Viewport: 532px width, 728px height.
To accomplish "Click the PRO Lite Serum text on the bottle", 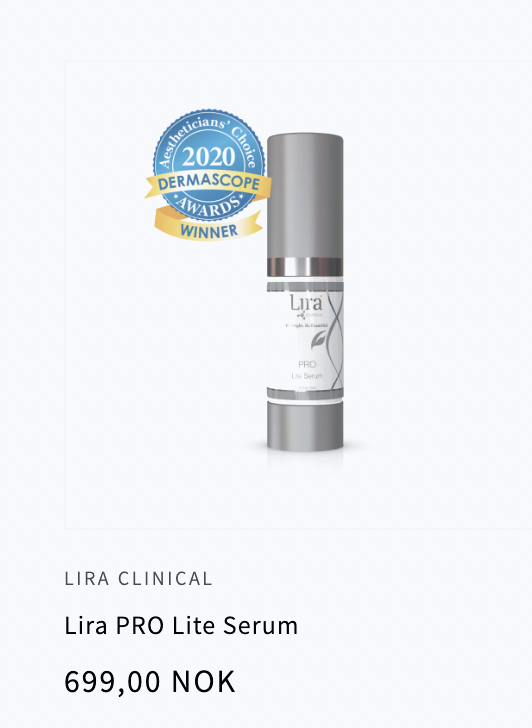I will click(307, 370).
